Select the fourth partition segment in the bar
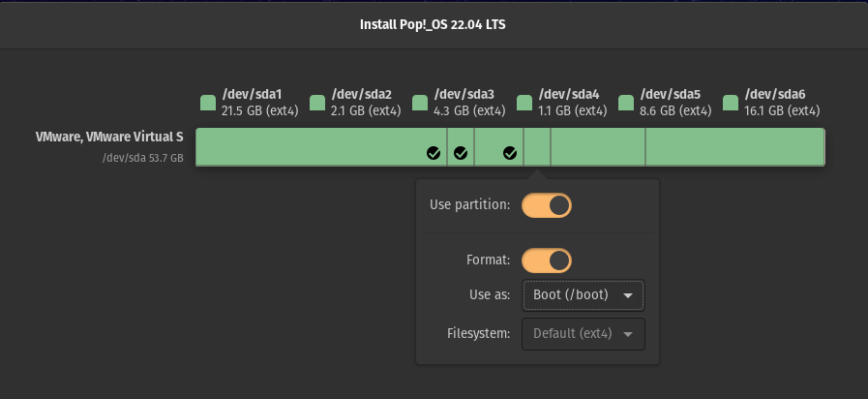 (x=537, y=147)
